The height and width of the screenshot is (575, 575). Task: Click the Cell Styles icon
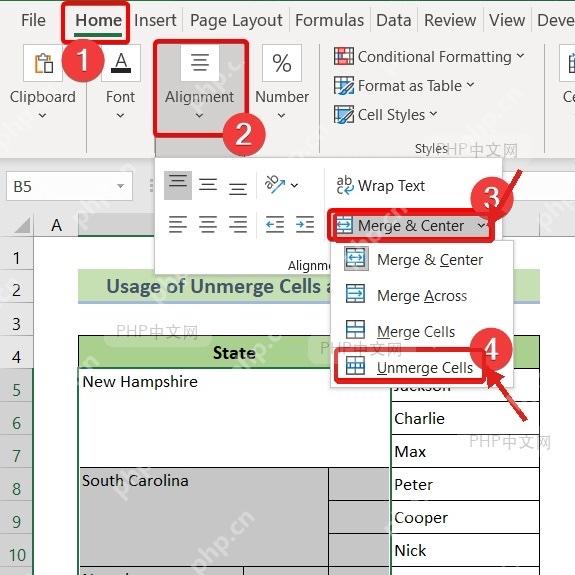coord(344,114)
